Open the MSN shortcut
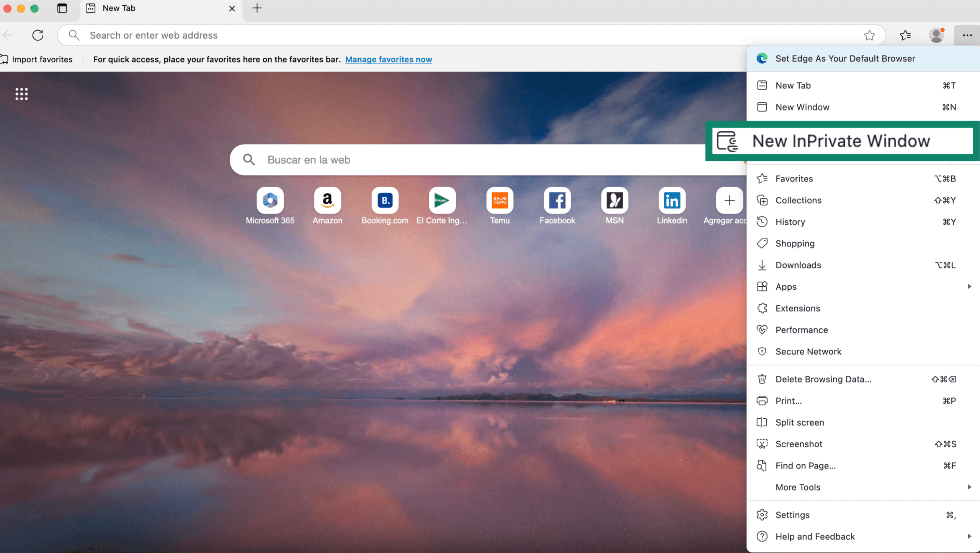The image size is (980, 553). point(614,200)
